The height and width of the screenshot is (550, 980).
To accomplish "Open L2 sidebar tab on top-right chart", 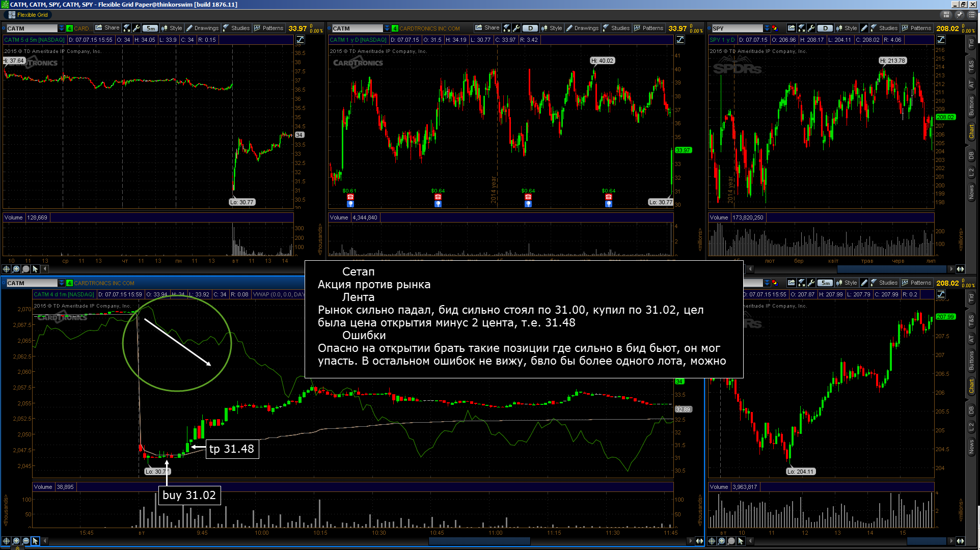I will (x=971, y=173).
